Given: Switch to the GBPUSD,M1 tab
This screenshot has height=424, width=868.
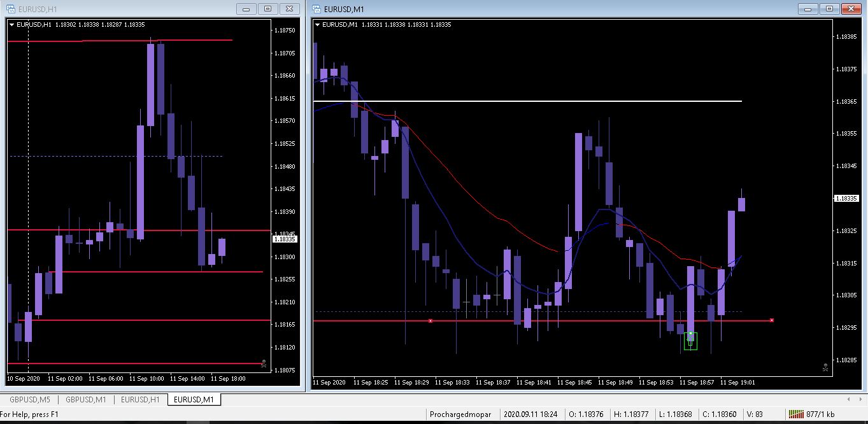Looking at the screenshot, I should [x=85, y=400].
